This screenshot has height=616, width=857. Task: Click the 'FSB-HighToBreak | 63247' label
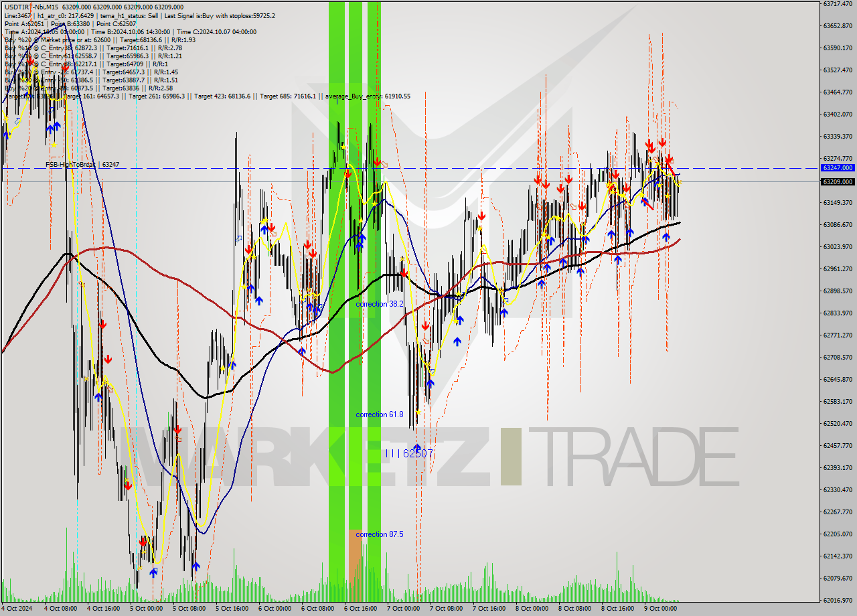coord(82,164)
